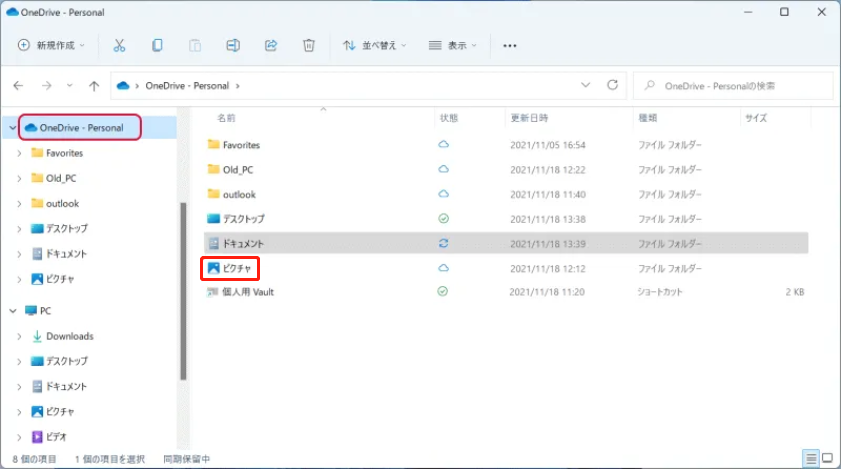This screenshot has height=470, width=842.
Task: Go up one folder level
Action: point(94,85)
